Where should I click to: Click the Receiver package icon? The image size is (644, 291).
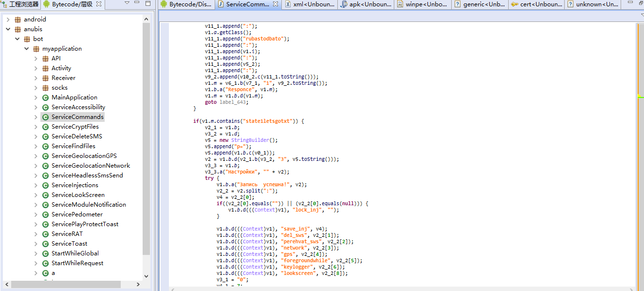point(46,78)
